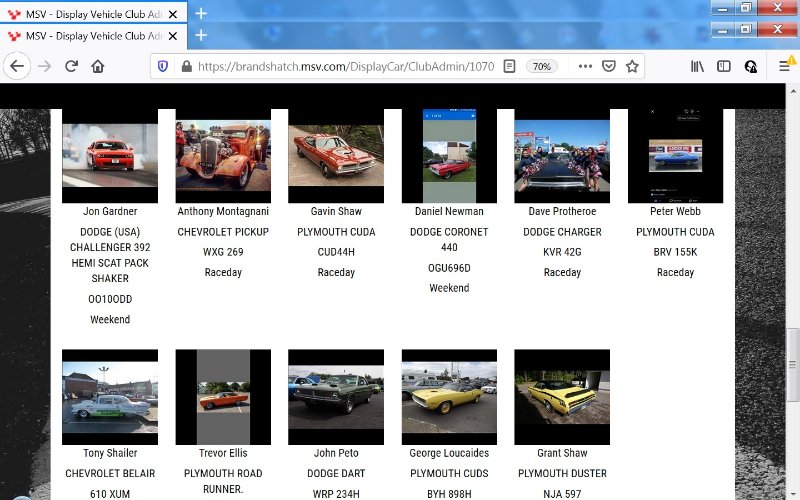Reload the current page
This screenshot has height=500, width=800.
click(x=71, y=66)
